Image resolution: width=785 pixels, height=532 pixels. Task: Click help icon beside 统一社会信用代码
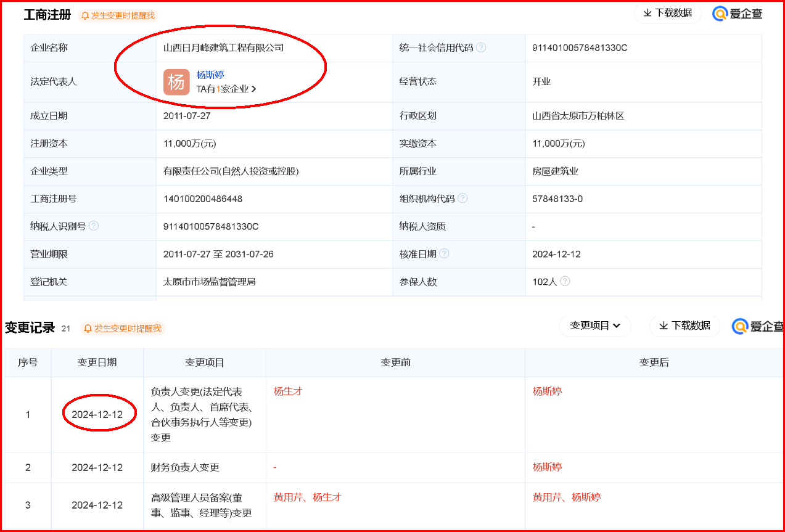tap(481, 47)
